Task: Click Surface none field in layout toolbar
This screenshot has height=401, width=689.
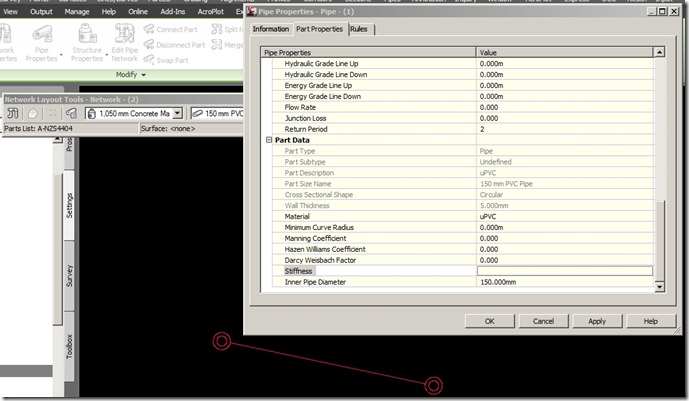Action: coord(191,128)
